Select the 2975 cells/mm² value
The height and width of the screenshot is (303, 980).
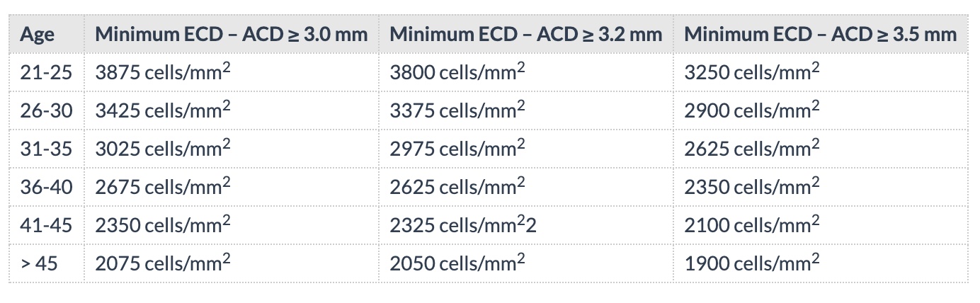point(457,149)
